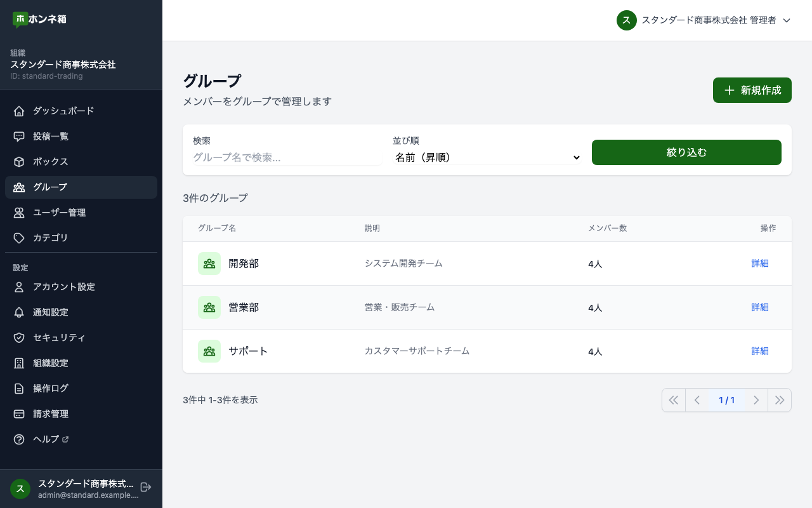The height and width of the screenshot is (508, 812).
Task: Open ユーザー管理 in the sidebar
Action: 59,213
